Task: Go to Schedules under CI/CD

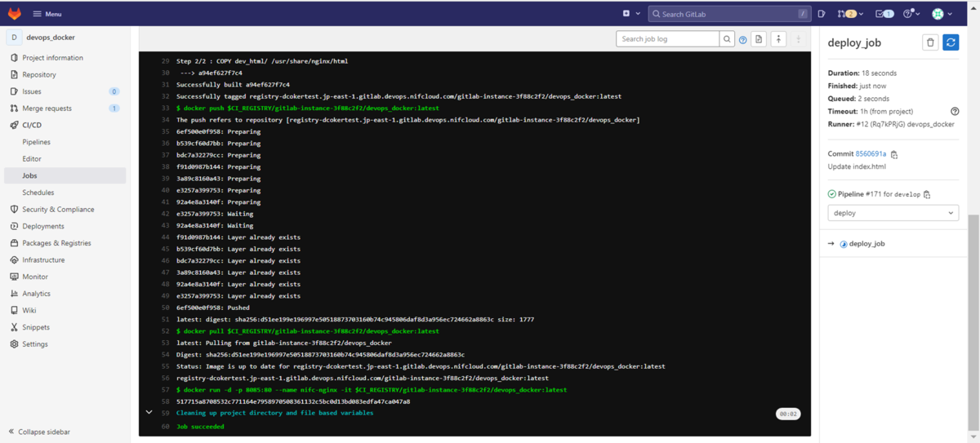Action: click(x=65, y=193)
